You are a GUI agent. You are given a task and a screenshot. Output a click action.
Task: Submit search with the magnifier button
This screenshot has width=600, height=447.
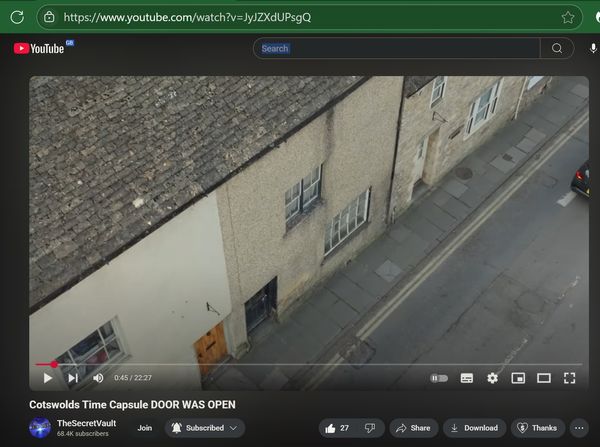click(x=557, y=48)
